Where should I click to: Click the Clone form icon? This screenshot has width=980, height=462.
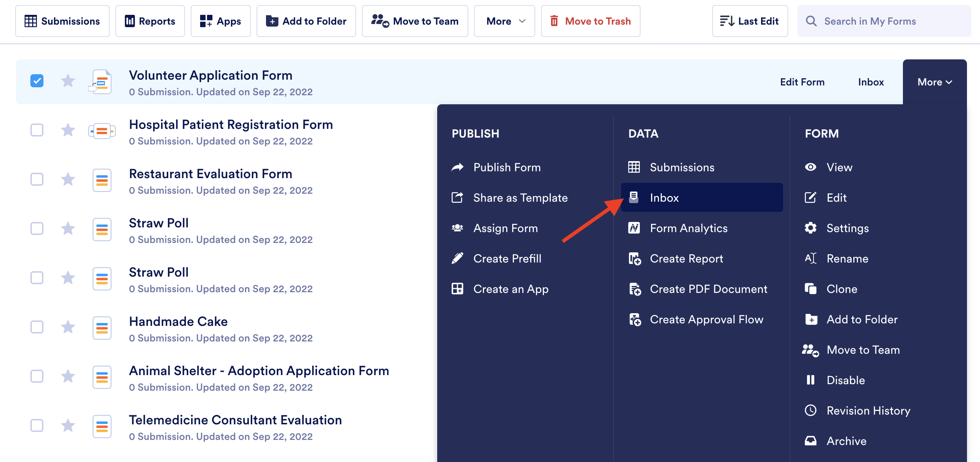(x=810, y=289)
